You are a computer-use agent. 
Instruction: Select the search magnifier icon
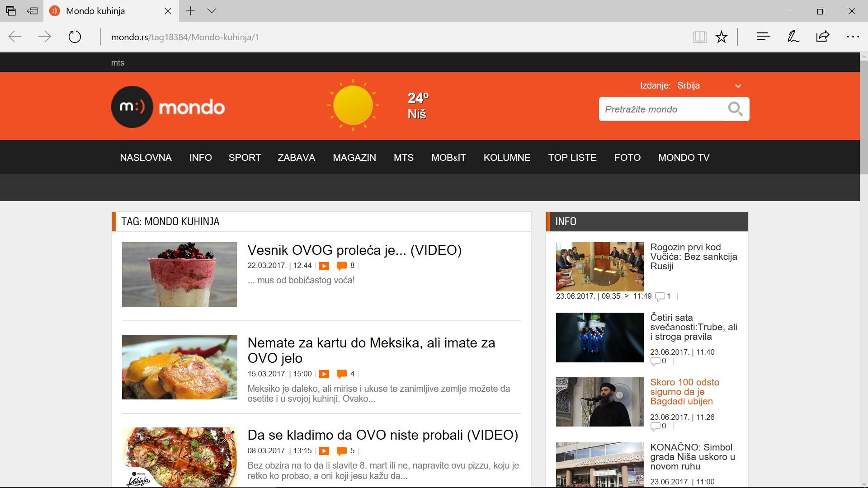(736, 109)
